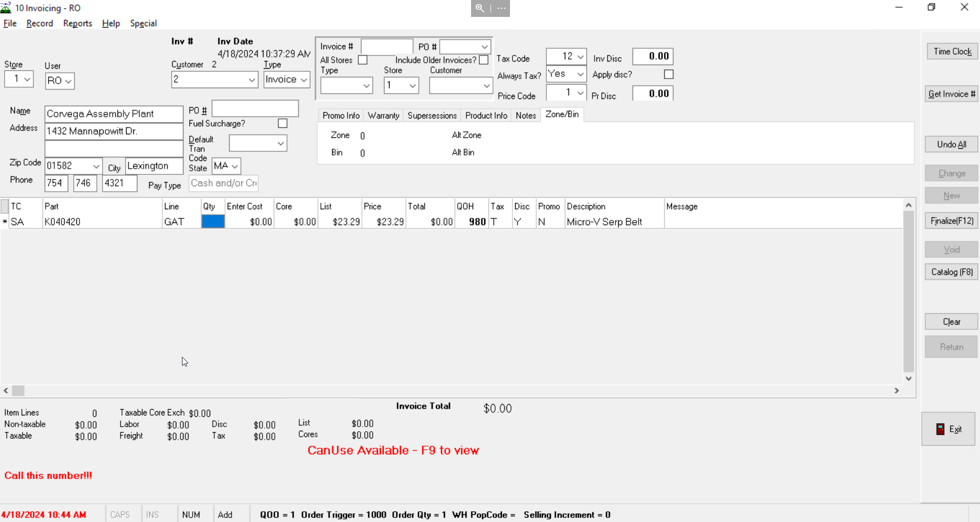The image size is (980, 522).
Task: Click the app icon in title bar
Action: 6,8
